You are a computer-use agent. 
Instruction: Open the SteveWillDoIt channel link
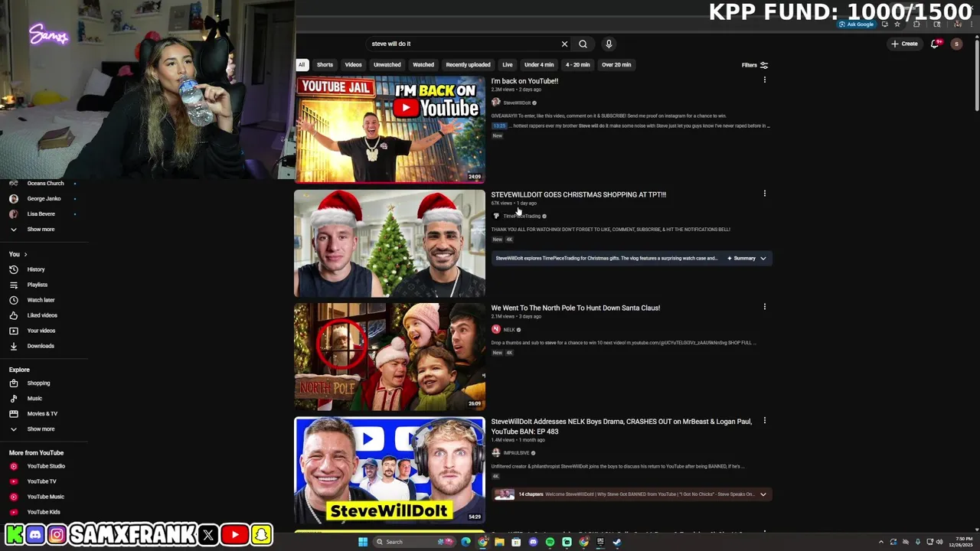coord(517,103)
